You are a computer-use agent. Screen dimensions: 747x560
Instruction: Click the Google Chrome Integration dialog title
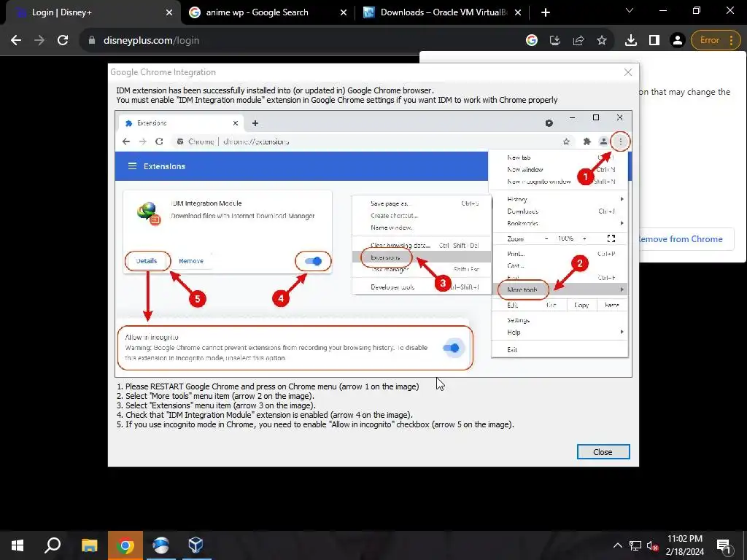coord(163,72)
